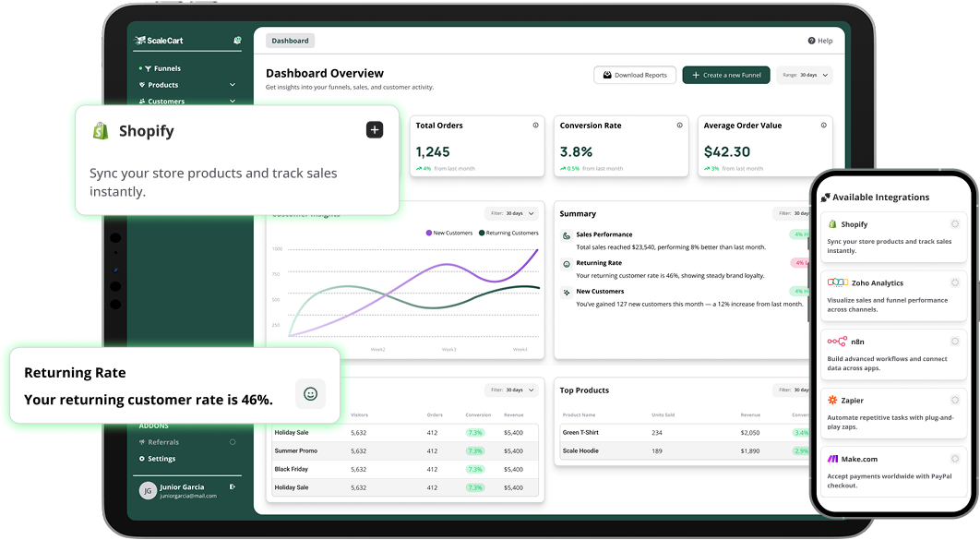Click the Download Reports button
Image resolution: width=980 pixels, height=540 pixels.
[x=634, y=75]
